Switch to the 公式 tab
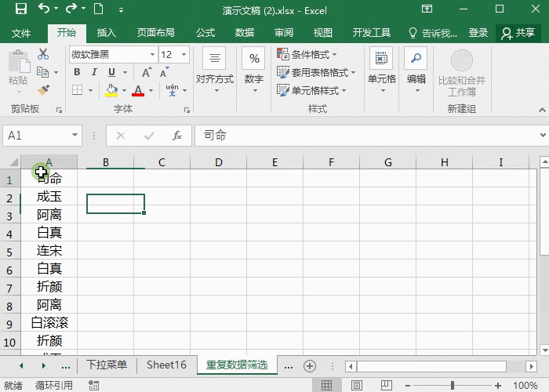The height and width of the screenshot is (392, 549). [x=205, y=33]
